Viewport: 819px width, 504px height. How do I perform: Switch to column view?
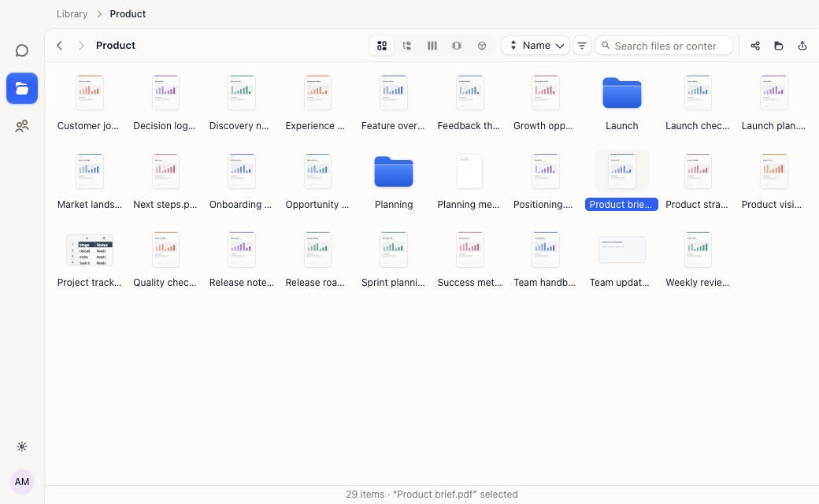coord(432,46)
